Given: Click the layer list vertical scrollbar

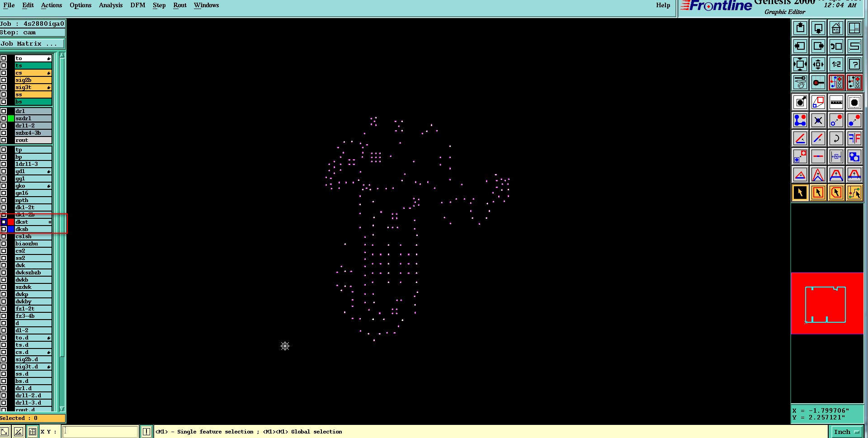Looking at the screenshot, I should pos(62,231).
